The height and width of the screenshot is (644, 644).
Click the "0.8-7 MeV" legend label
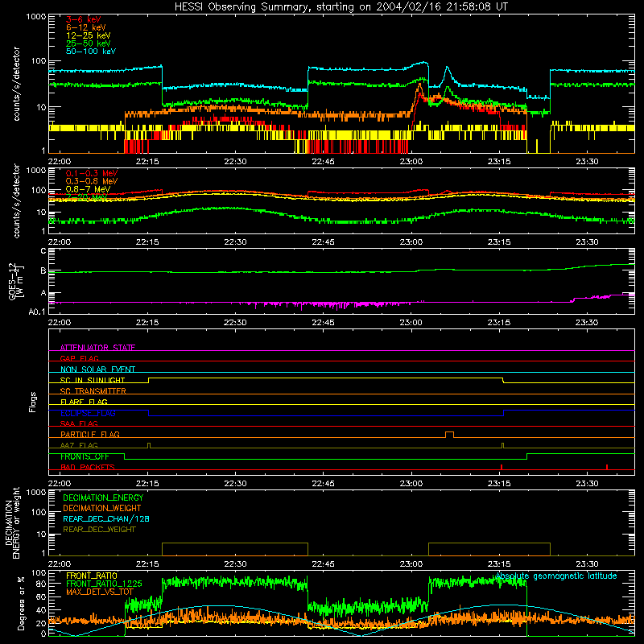click(x=88, y=189)
